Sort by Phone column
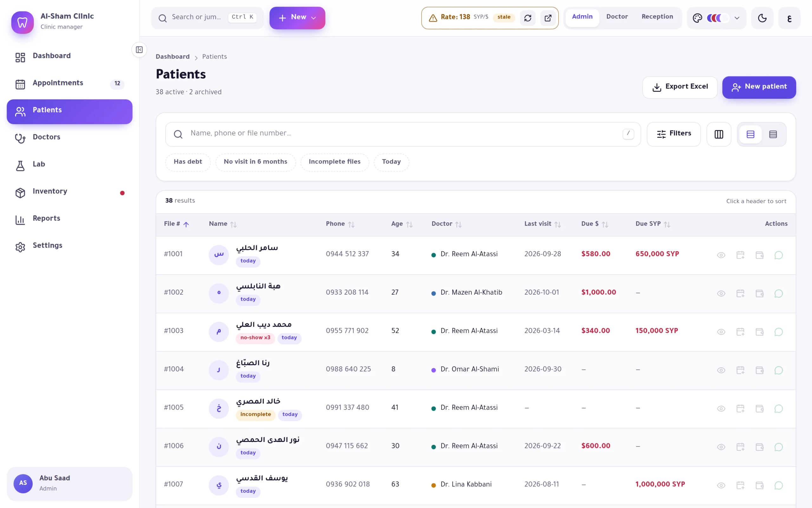812x508 pixels. coord(340,224)
